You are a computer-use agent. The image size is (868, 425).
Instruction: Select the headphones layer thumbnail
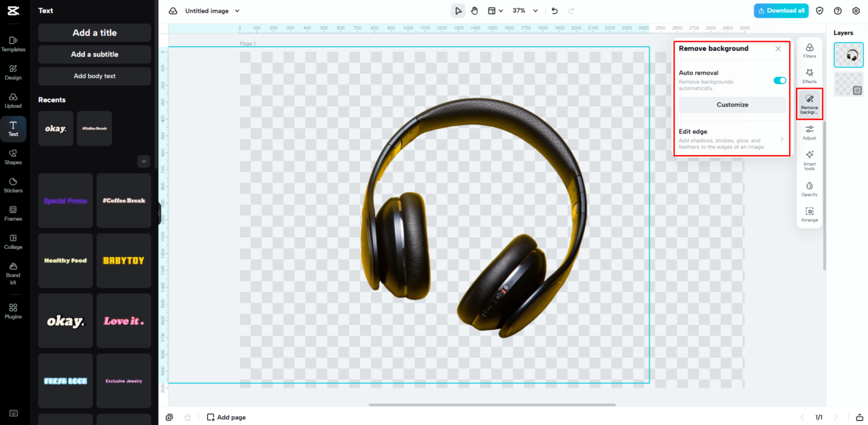click(848, 55)
